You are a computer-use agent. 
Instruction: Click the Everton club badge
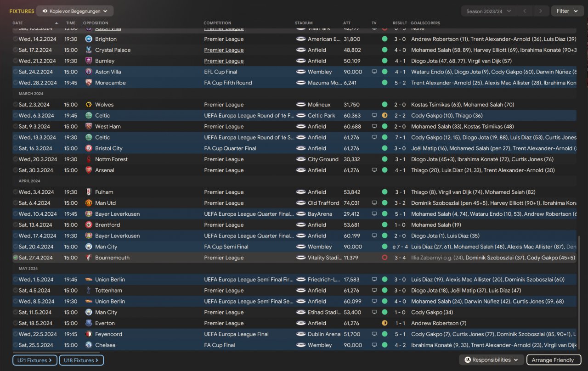89,323
